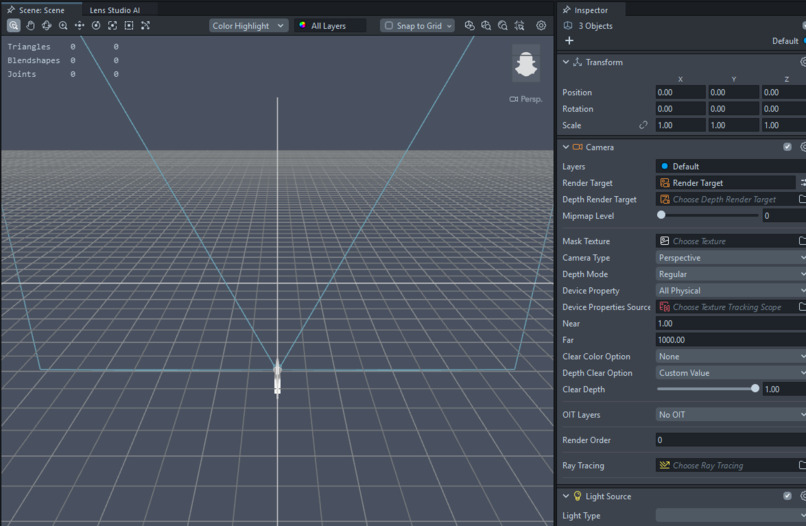Select the scale arrows tool icon
This screenshot has height=526, width=806.
coord(145,25)
